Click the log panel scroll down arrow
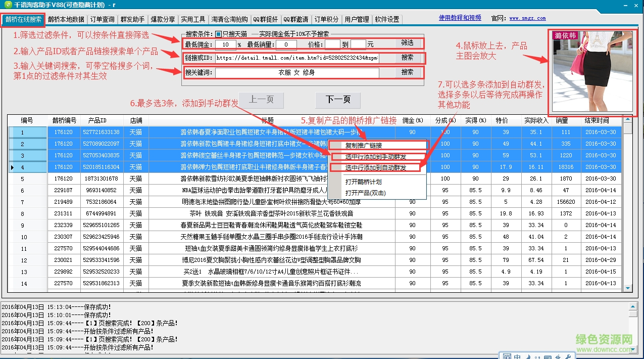The image size is (644, 359). pyautogui.click(x=633, y=348)
